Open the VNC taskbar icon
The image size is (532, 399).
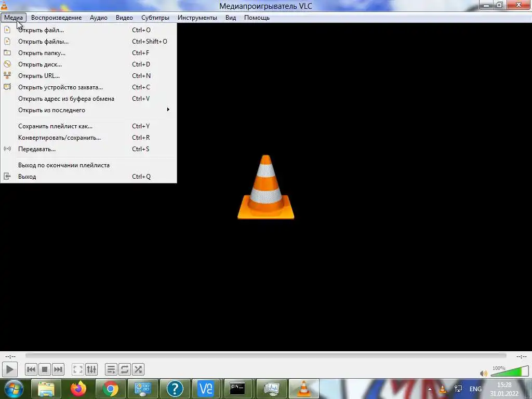(206, 389)
